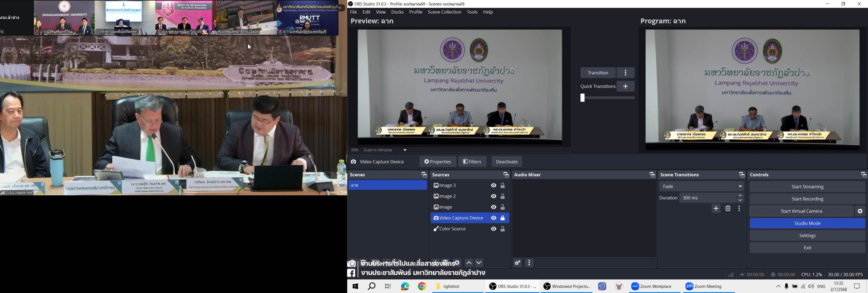868x293 pixels.
Task: Open the View menu
Action: pyautogui.click(x=381, y=12)
